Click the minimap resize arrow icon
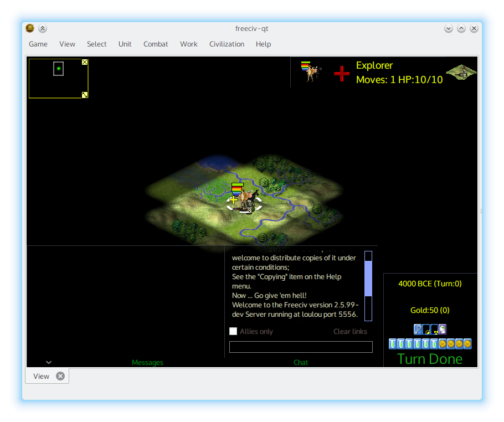This screenshot has height=422, width=504. pyautogui.click(x=85, y=95)
